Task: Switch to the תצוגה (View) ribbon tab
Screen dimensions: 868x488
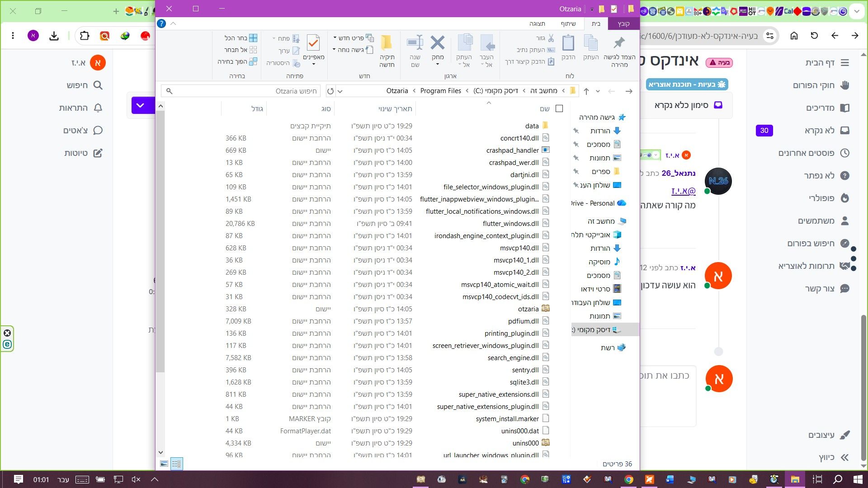Action: [x=537, y=23]
